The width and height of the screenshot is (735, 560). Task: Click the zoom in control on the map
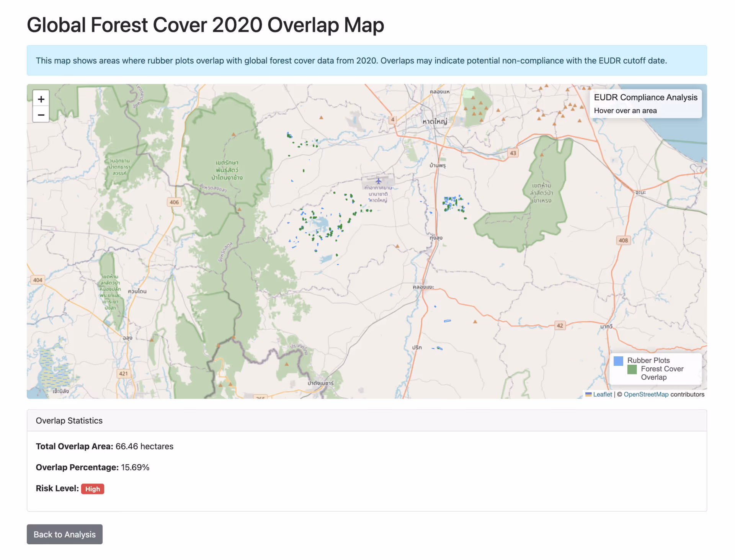pyautogui.click(x=41, y=99)
